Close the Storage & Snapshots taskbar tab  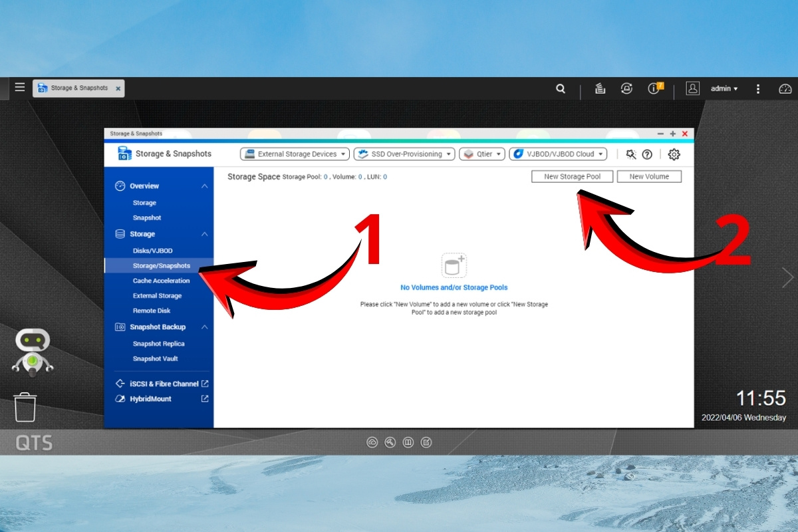pyautogui.click(x=118, y=88)
